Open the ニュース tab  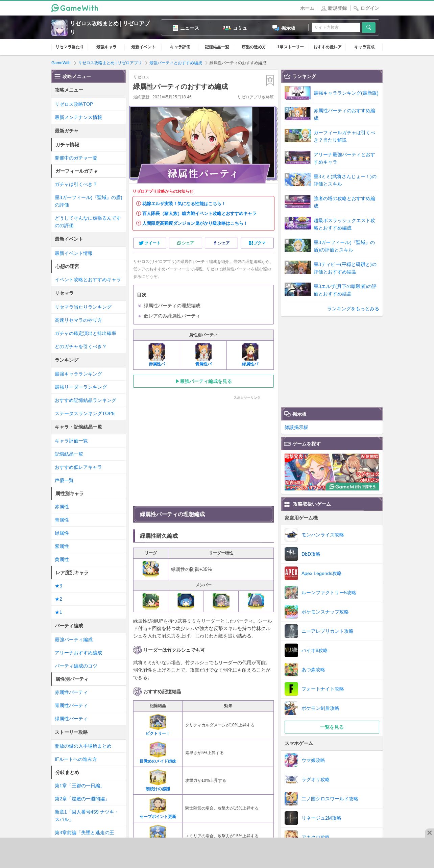[x=186, y=28]
